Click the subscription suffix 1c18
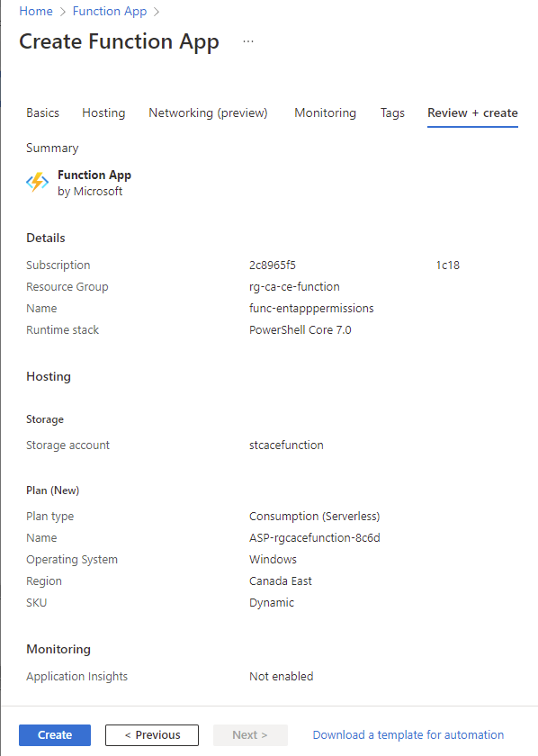Screen dimensions: 538x756 [x=448, y=265]
